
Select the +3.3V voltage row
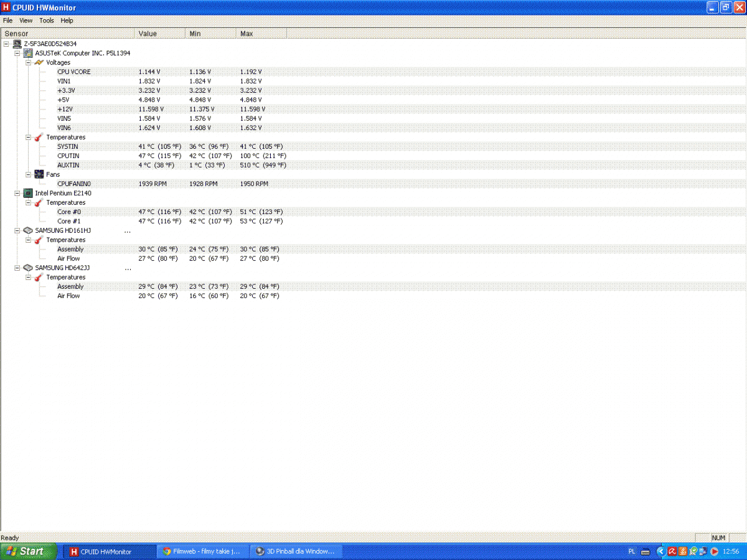tap(374, 90)
